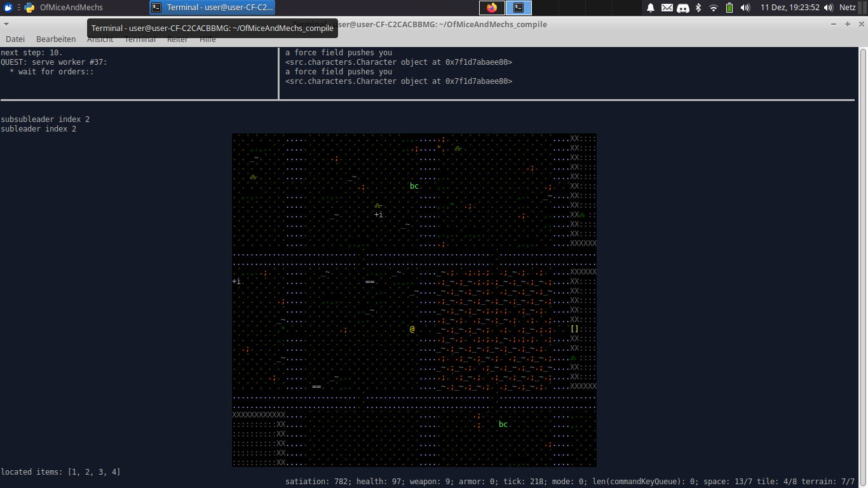Screen dimensions: 868x488
Task: Click the yellow @ player character on the map
Action: (x=412, y=329)
